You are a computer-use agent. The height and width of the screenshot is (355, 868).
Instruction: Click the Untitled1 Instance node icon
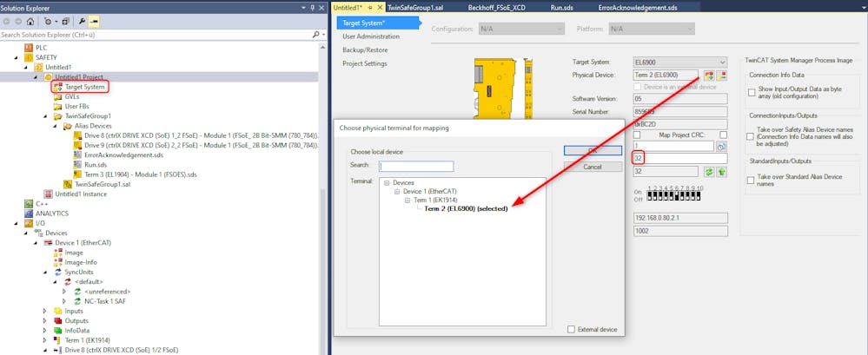click(48, 194)
